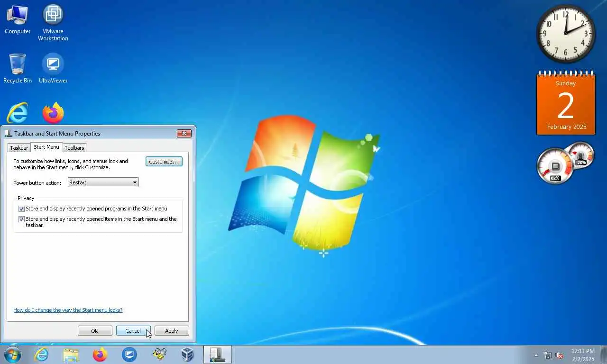The image size is (607, 364).
Task: Click the calendar gadget showing Sunday 2
Action: tap(566, 103)
